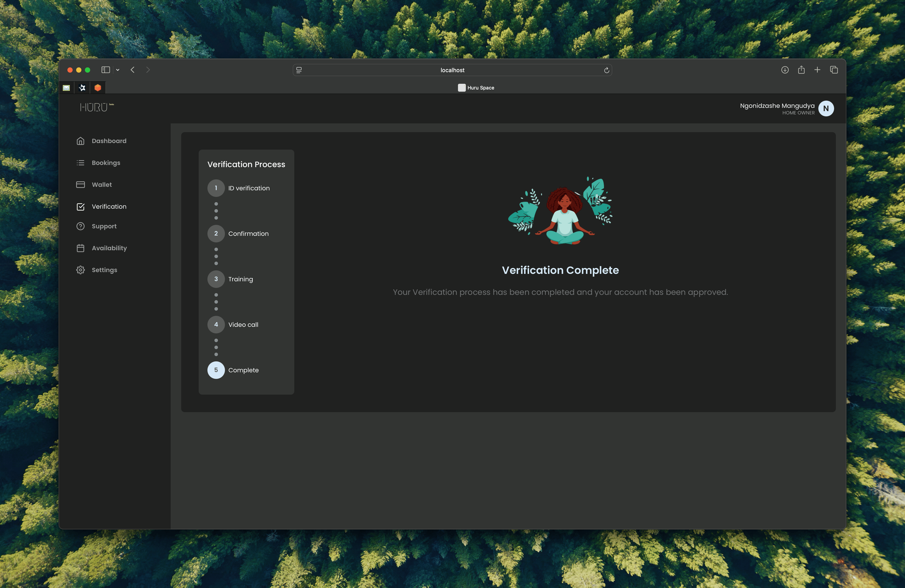Click the Bookings list icon
The height and width of the screenshot is (588, 905).
(x=80, y=163)
